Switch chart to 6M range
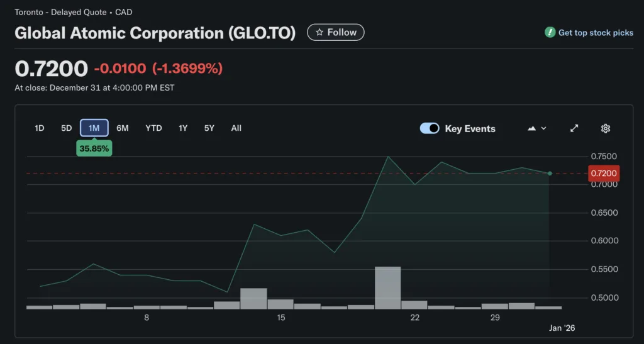 [x=123, y=128]
